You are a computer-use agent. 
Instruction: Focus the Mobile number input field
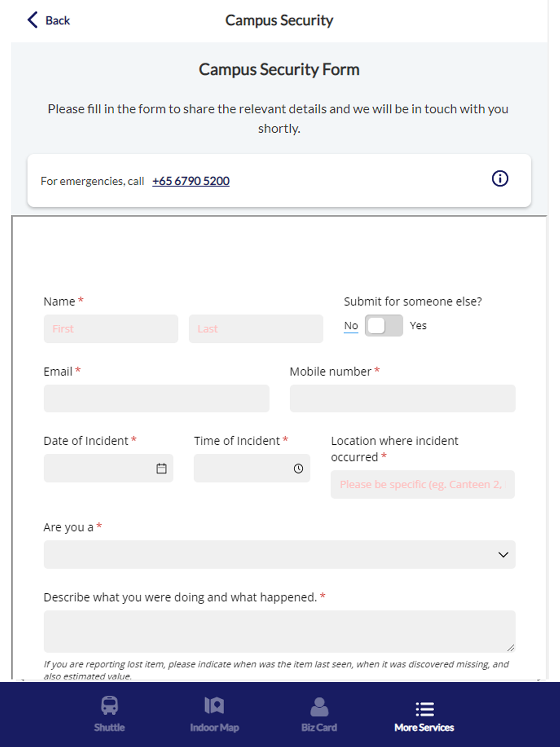[x=402, y=398]
